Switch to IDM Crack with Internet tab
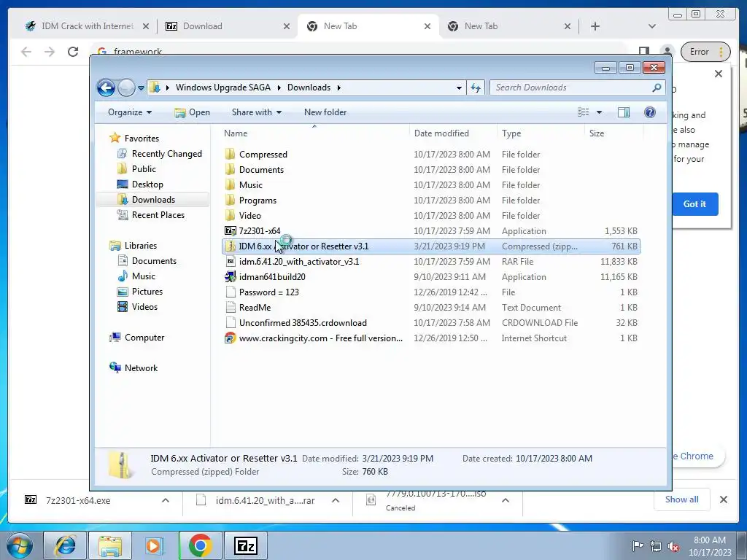Viewport: 747px width, 560px height. [88, 26]
